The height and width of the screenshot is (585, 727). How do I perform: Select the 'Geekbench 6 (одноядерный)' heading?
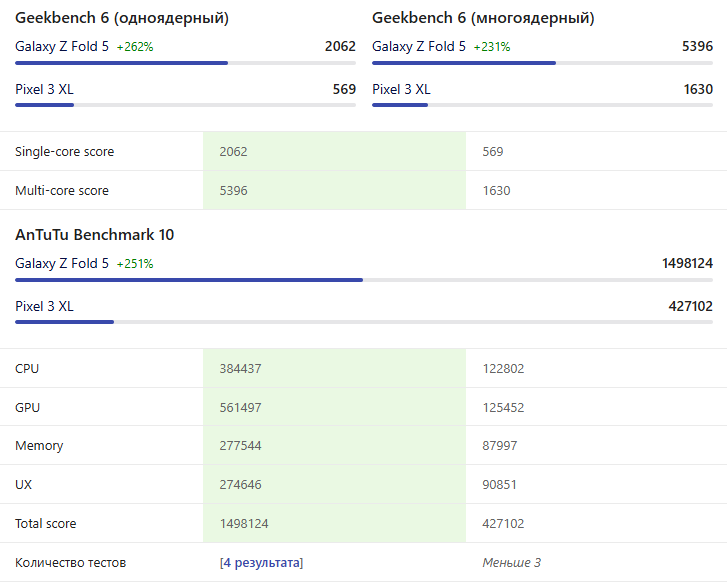[122, 18]
